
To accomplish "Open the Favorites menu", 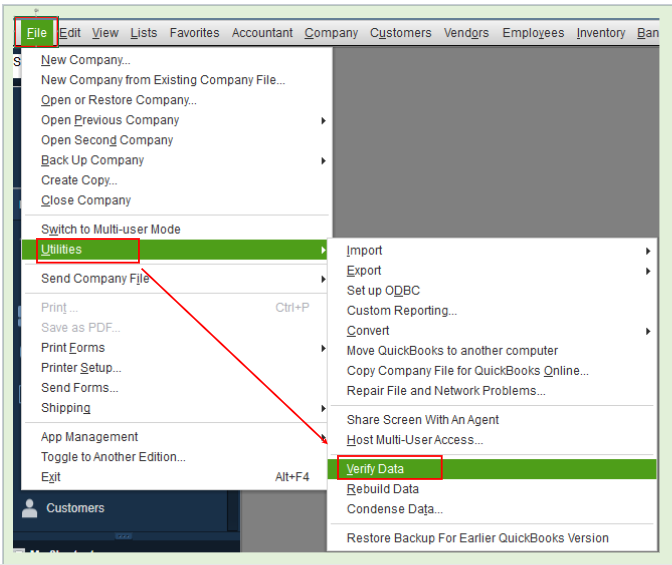I will tap(195, 33).
